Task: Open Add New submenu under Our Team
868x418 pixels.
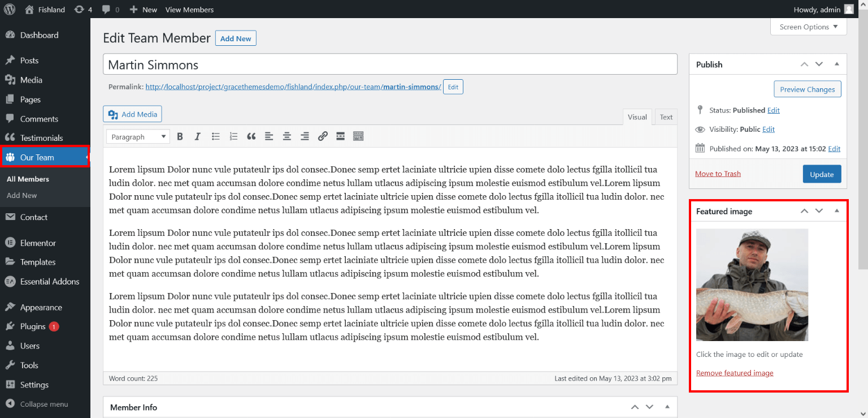Action: [22, 195]
